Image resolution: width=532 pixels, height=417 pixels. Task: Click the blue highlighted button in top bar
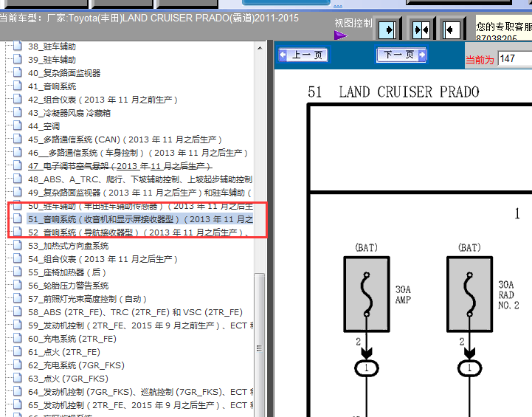coord(286,2)
